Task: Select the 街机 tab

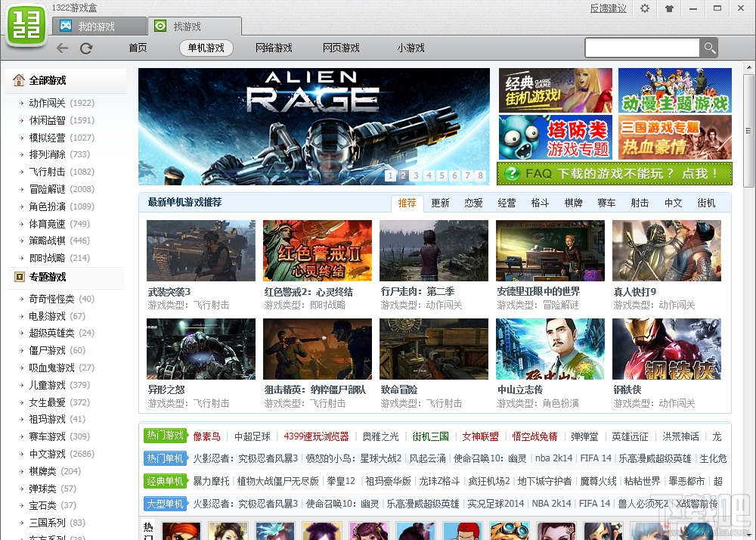Action: [x=706, y=203]
